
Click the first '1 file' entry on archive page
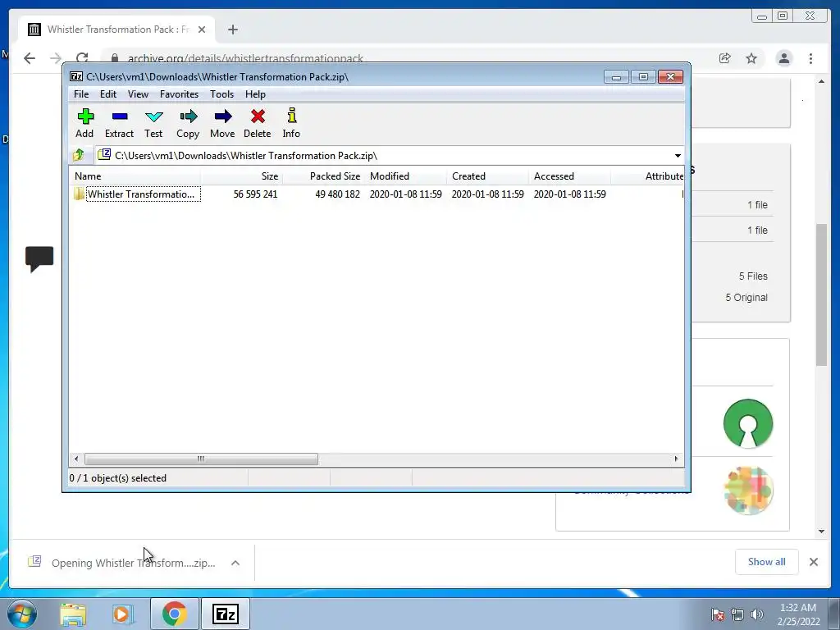757,204
